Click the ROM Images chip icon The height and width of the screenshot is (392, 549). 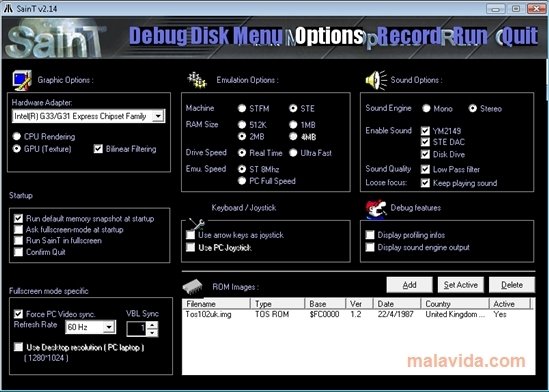193,287
